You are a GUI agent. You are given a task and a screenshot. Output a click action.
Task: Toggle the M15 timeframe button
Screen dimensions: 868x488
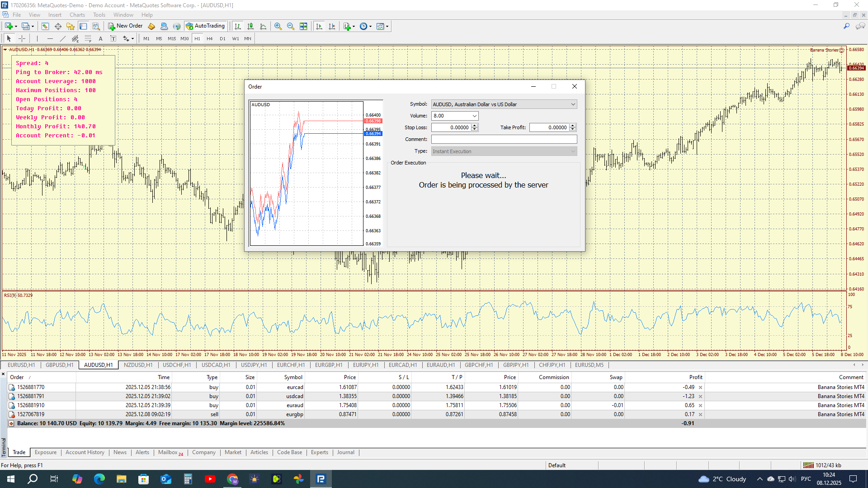(172, 39)
